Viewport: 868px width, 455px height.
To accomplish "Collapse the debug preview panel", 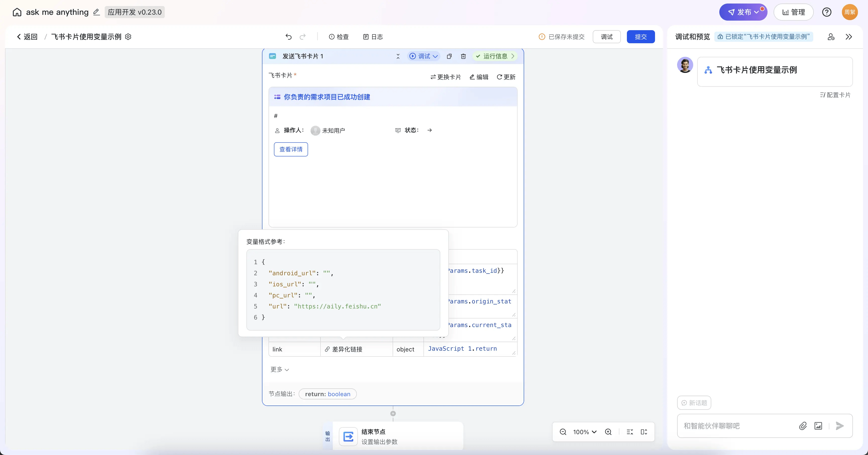I will [x=849, y=37].
